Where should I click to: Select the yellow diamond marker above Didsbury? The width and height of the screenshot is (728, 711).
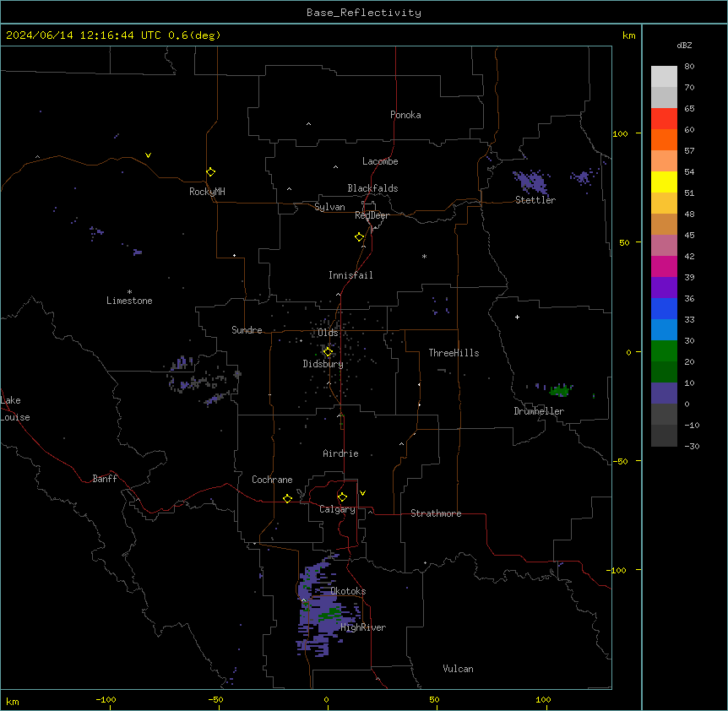(328, 352)
